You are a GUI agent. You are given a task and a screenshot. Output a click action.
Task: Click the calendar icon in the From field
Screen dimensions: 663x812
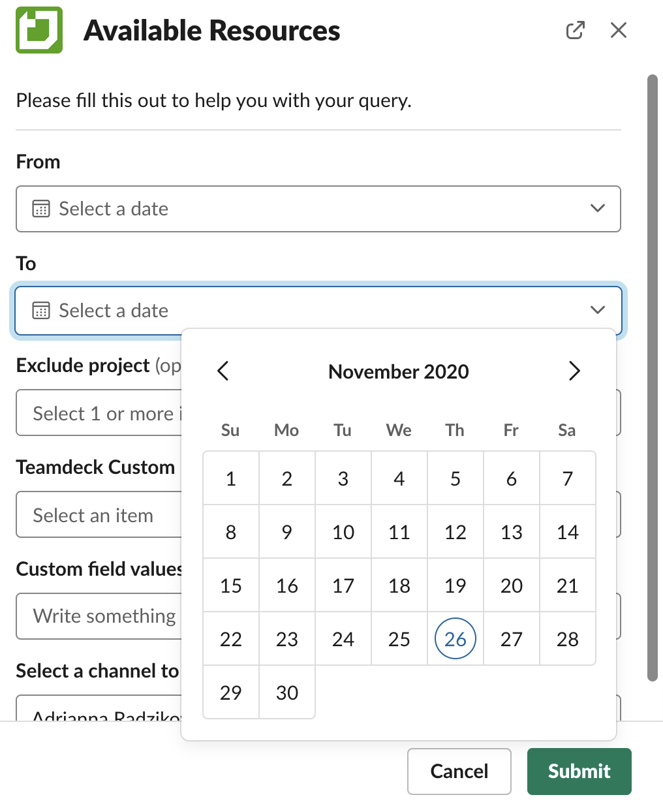(x=41, y=208)
